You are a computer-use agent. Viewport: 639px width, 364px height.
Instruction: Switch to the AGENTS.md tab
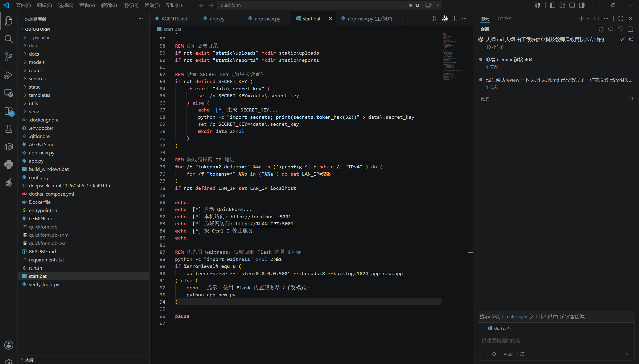pyautogui.click(x=174, y=19)
